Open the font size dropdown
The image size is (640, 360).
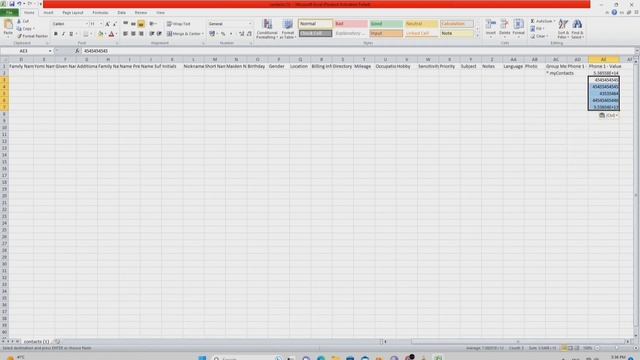point(101,24)
